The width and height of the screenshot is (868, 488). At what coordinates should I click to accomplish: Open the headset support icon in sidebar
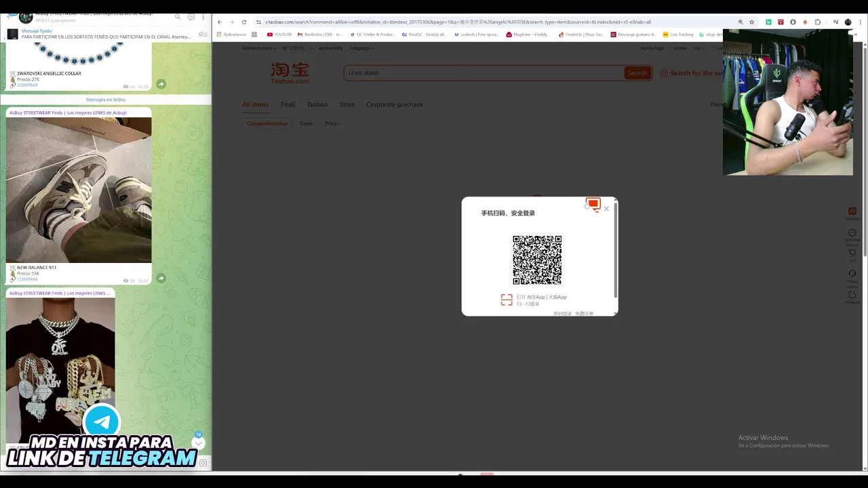point(852,274)
